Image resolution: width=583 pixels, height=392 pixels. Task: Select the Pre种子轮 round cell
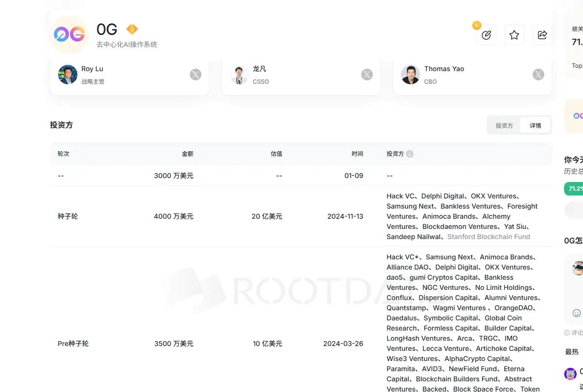click(x=73, y=344)
